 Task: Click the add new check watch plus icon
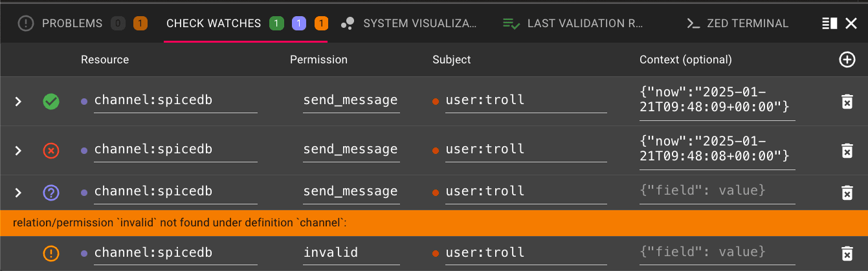[x=847, y=60]
